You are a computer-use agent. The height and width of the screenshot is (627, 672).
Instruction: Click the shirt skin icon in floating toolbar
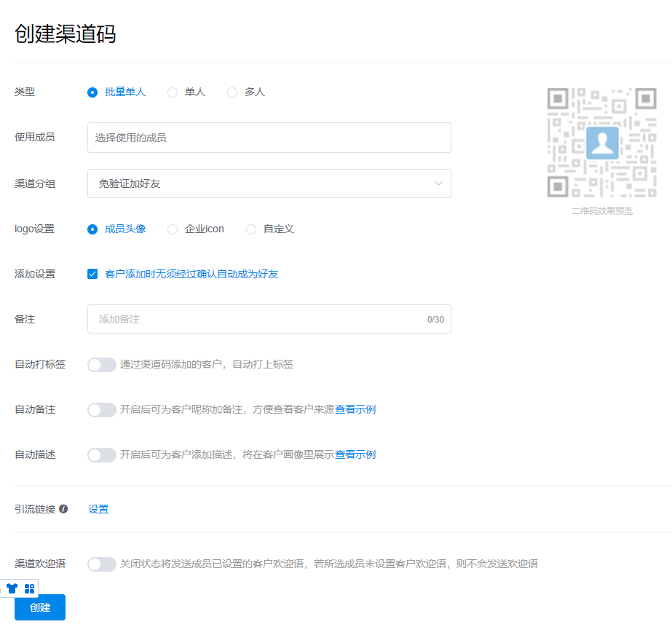coord(12,588)
